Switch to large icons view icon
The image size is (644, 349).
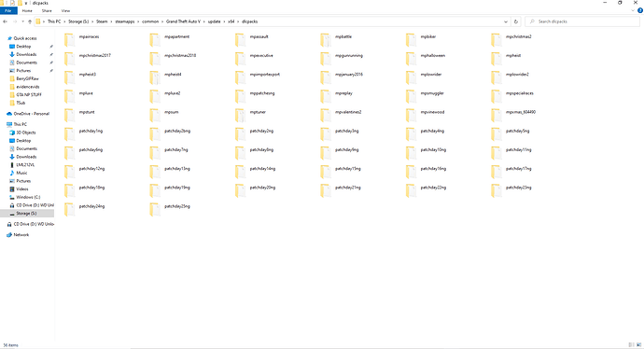[638, 345]
